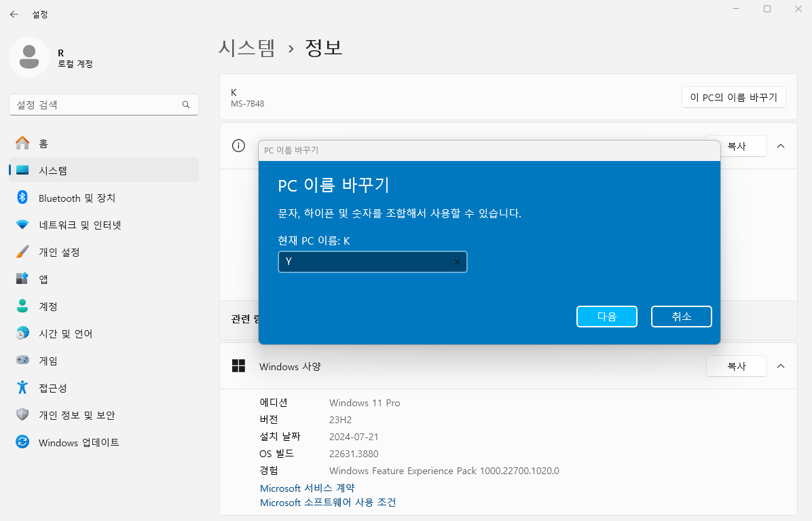Open 시간 및 언어 settings
Viewport: 812px width, 521px height.
104,333
